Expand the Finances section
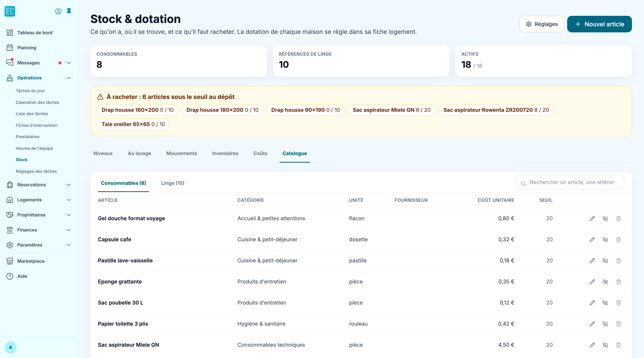 click(69, 230)
